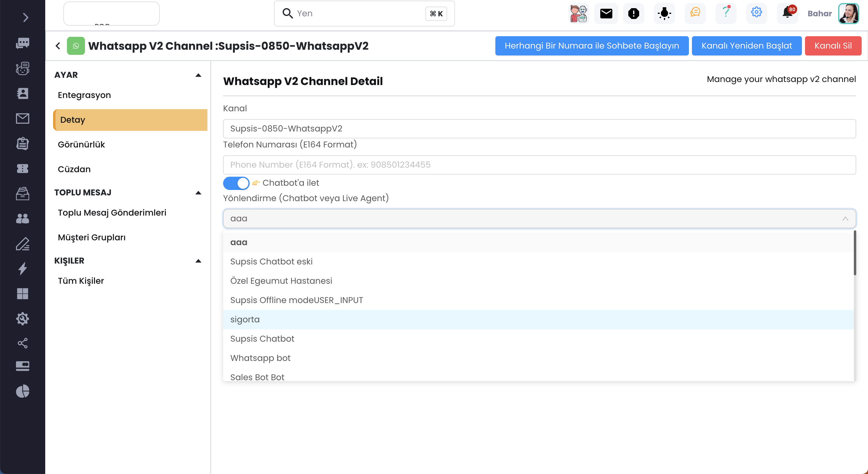The image size is (868, 474).
Task: Select Supsis Chatbot eski option
Action: [538, 261]
